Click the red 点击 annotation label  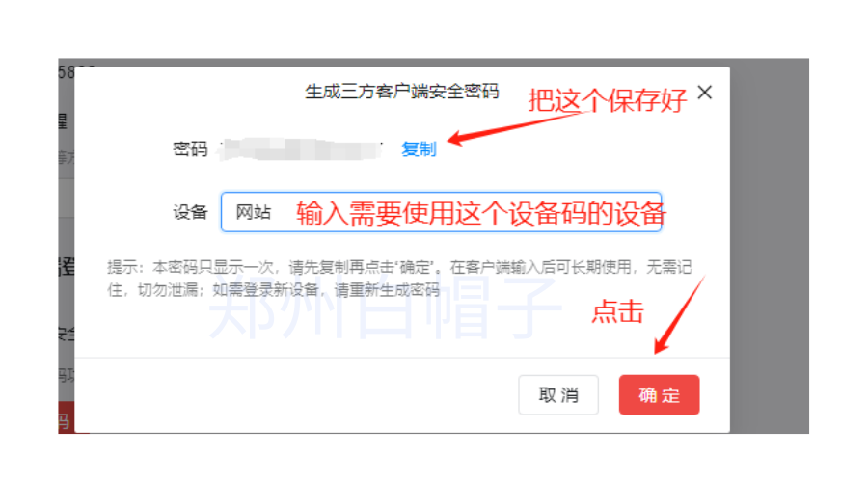618,311
